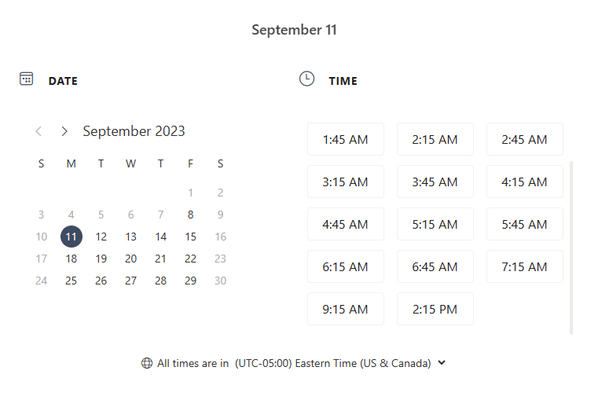The image size is (598, 400).
Task: Choose the 2:15 PM time slot
Action: tap(435, 309)
